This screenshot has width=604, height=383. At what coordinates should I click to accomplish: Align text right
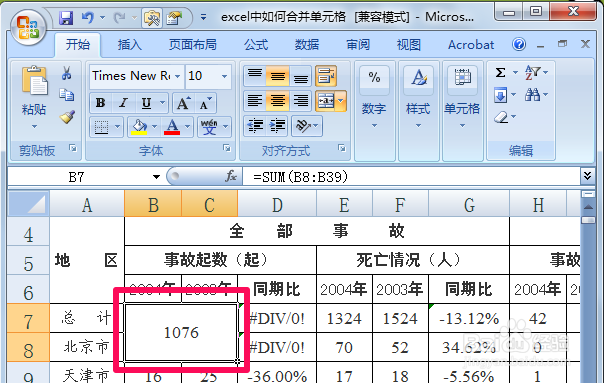300,101
